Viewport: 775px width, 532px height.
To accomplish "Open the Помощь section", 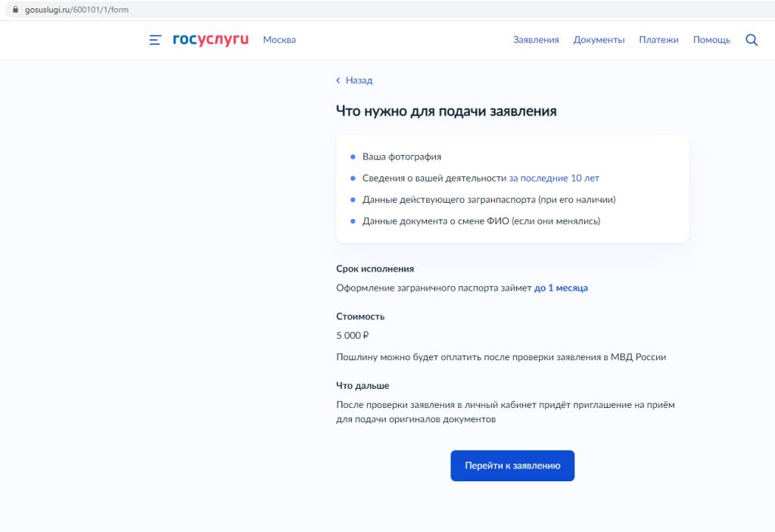I will tap(711, 39).
